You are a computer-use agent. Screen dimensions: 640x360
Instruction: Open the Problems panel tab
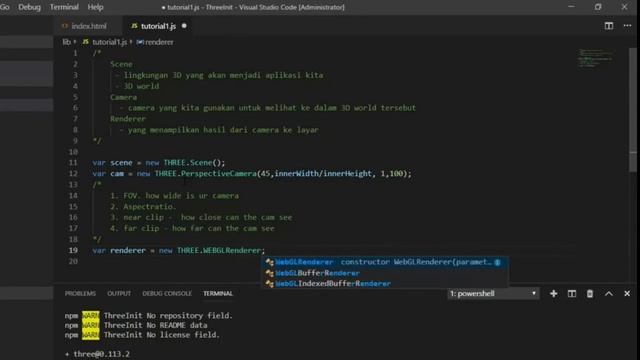pyautogui.click(x=80, y=293)
